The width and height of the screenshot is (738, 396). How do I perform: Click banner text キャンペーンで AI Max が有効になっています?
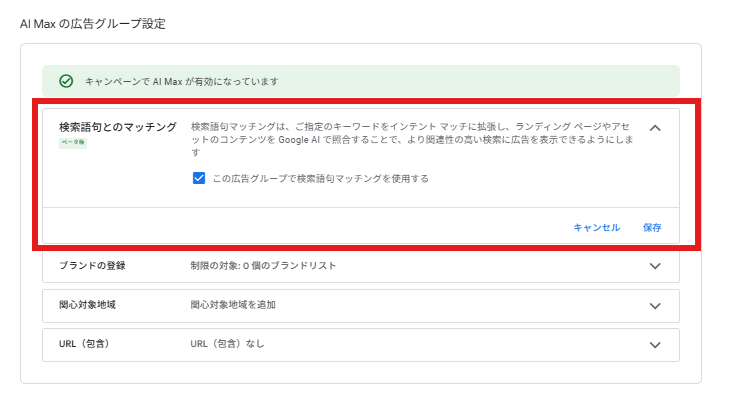click(x=182, y=81)
